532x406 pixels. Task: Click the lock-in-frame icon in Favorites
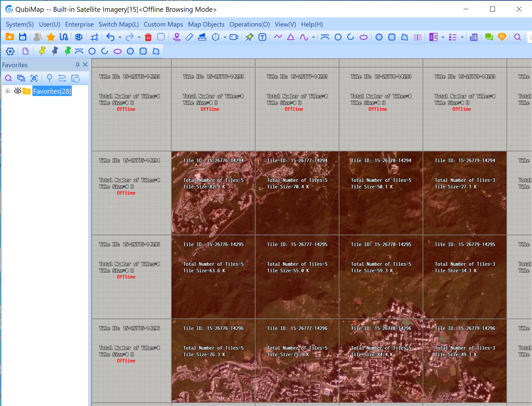pyautogui.click(x=34, y=78)
